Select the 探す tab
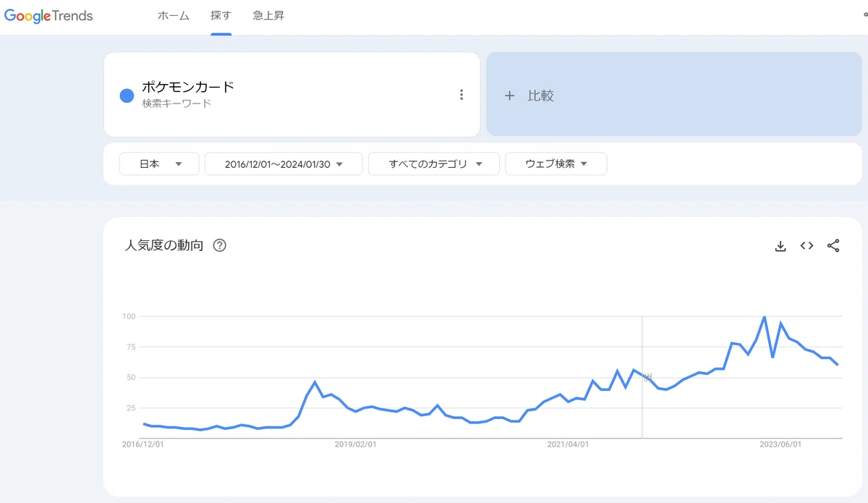This screenshot has width=868, height=503. point(221,16)
